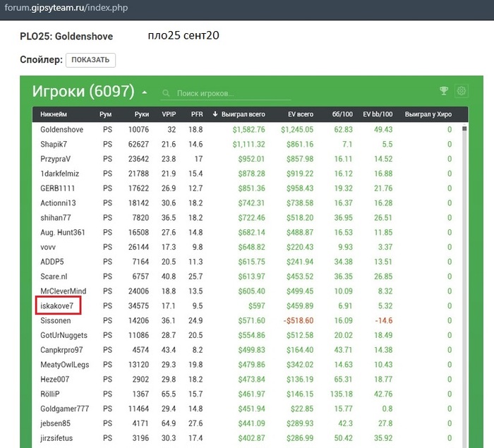Sort by Выиграл у Хиро column
This screenshot has width=494, height=448.
tap(428, 114)
